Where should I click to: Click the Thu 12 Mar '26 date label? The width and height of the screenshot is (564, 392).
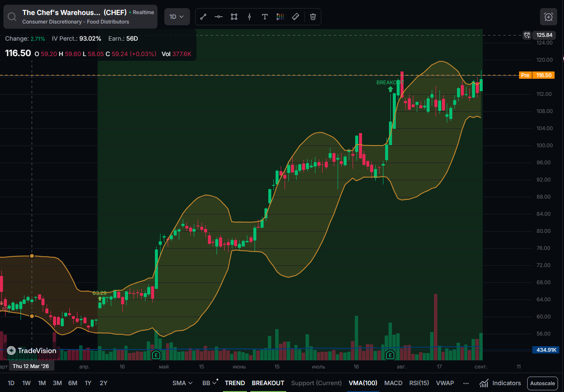point(31,366)
